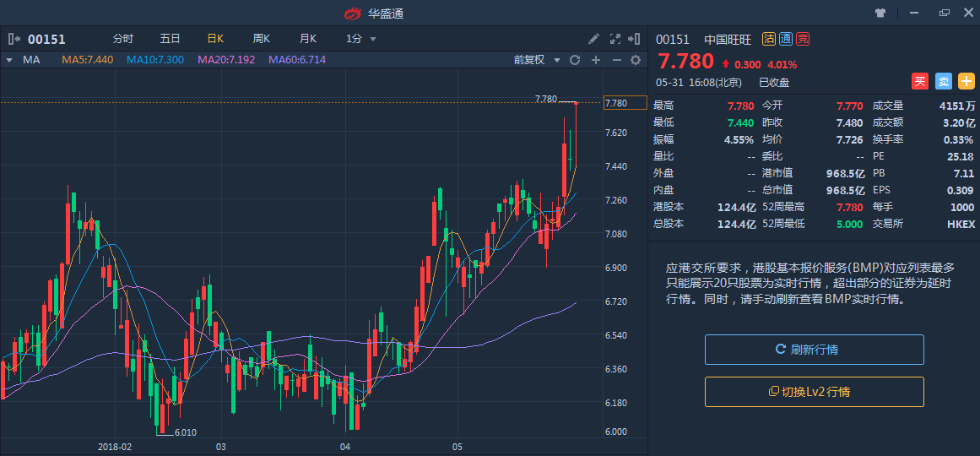This screenshot has width=980, height=456.
Task: Click 最低 7.440 value
Action: 740,122
